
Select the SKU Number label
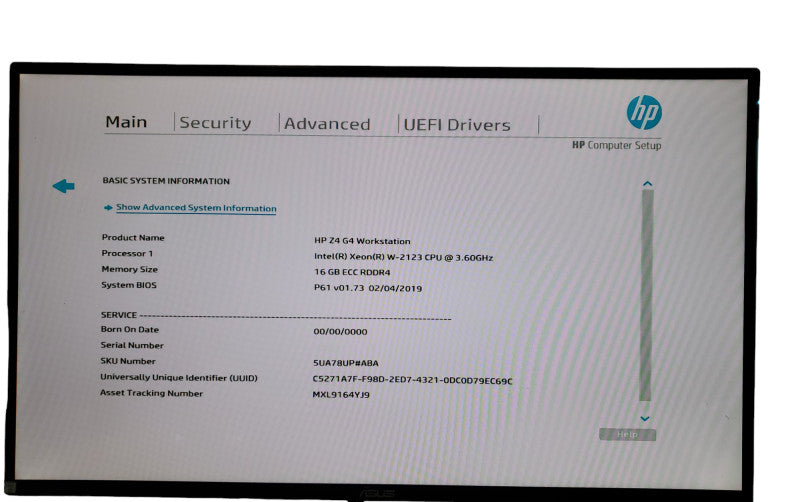128,361
